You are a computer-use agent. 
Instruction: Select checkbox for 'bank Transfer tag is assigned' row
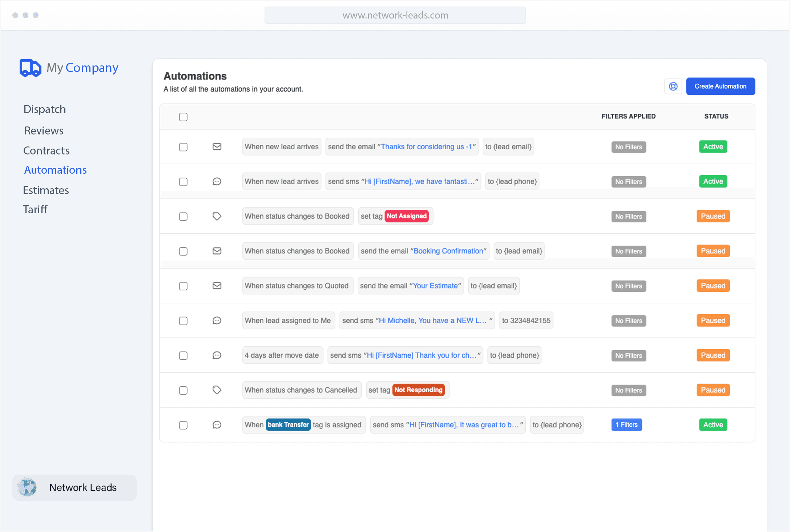pos(183,425)
